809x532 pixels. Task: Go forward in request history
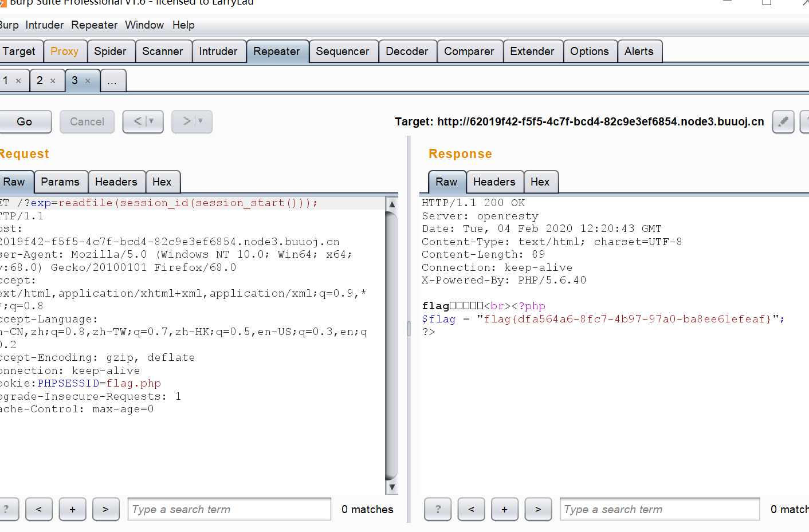tap(186, 121)
